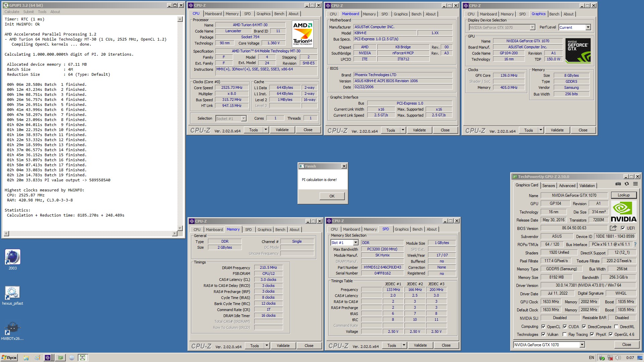
Task: Click the GPUPI title bar pi icon
Action: [6, 5]
